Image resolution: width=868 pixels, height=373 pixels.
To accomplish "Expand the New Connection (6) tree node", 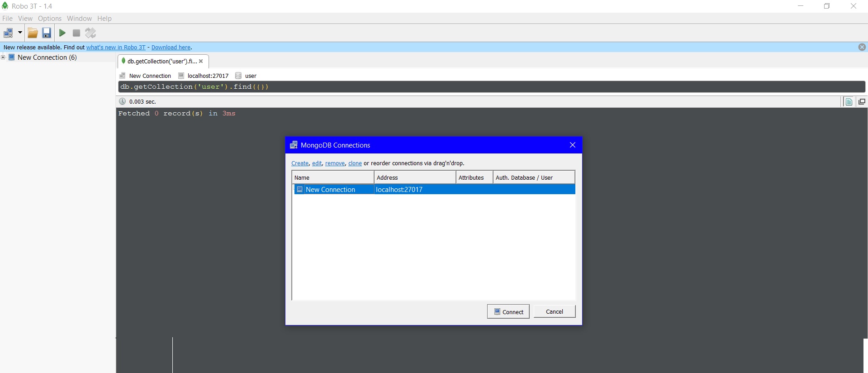I will 3,57.
